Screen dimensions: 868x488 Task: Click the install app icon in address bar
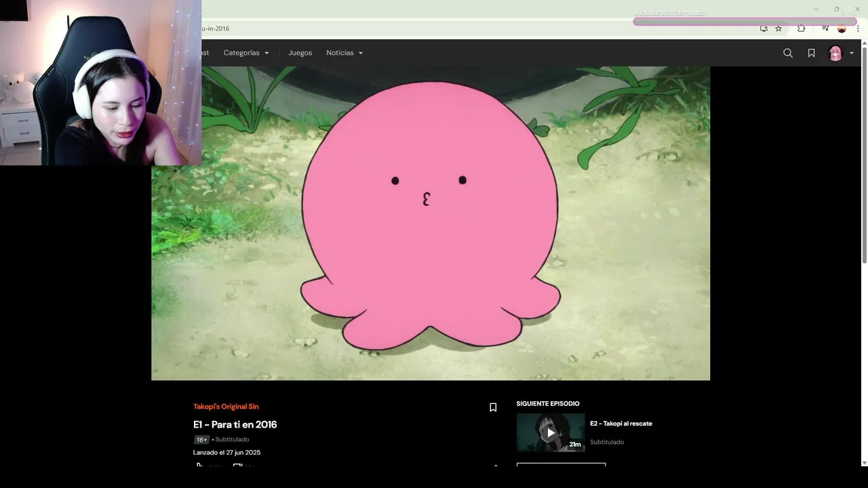coord(764,28)
